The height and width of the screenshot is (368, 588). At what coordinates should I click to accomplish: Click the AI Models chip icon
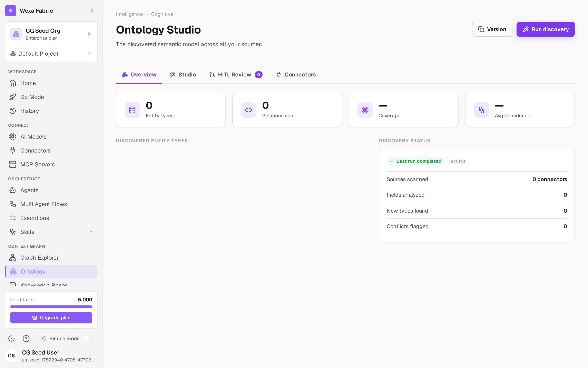(13, 137)
